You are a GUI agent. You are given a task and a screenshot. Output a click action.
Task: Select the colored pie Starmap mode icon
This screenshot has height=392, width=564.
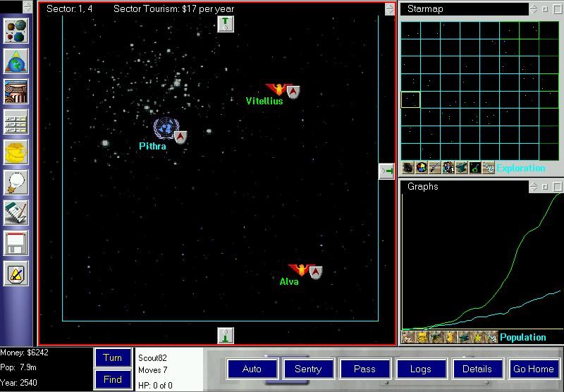point(422,168)
